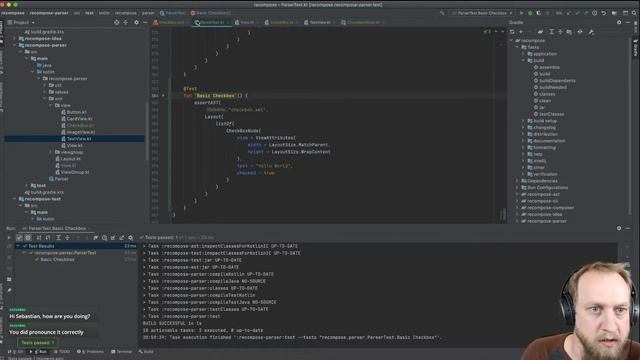The image size is (640, 360).
Task: Expand Gradle application tasks group
Action: 523,54
